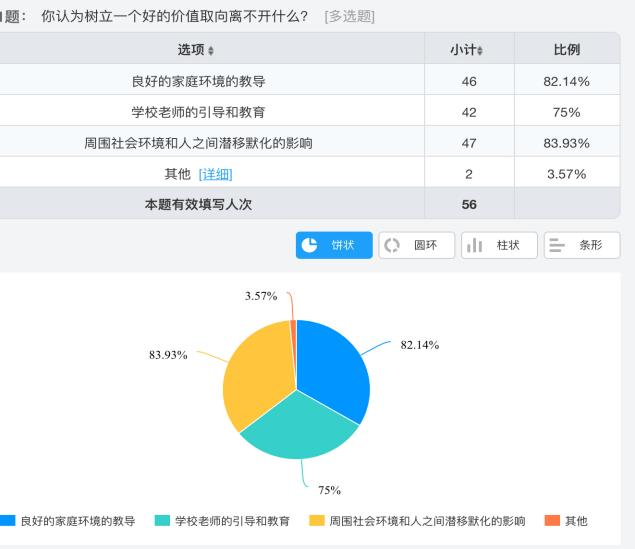Image resolution: width=635 pixels, height=549 pixels.
Task: Sort the 小计 column using its arrows
Action: coord(480,50)
